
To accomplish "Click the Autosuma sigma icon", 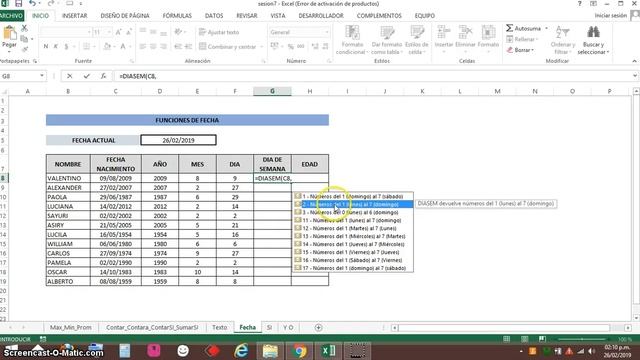I will point(509,28).
